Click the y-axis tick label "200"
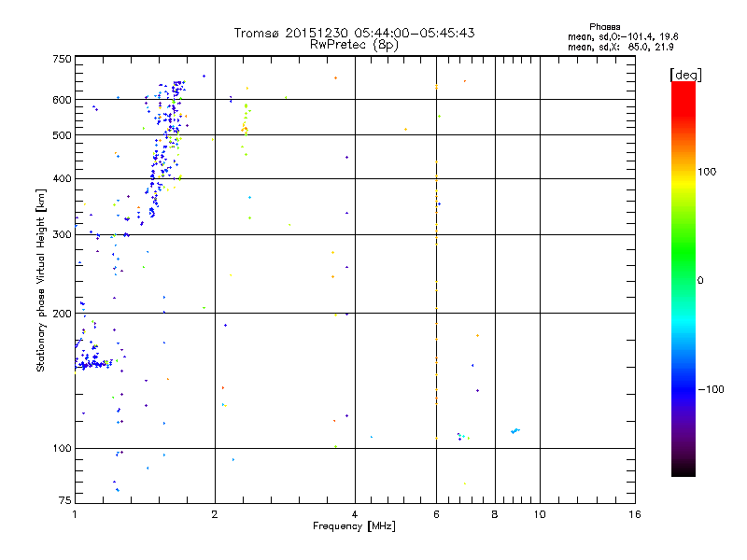The height and width of the screenshot is (560, 747). [x=62, y=314]
